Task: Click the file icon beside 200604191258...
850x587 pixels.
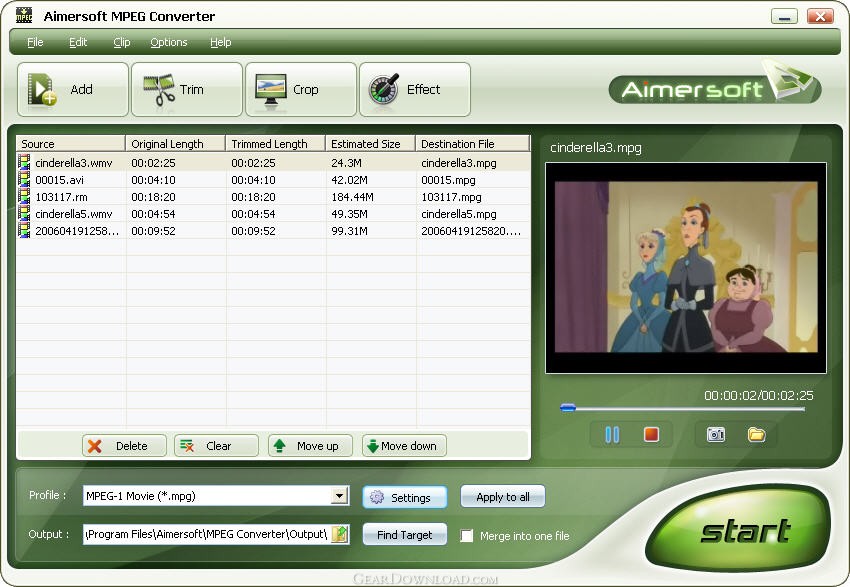Action: (x=24, y=230)
